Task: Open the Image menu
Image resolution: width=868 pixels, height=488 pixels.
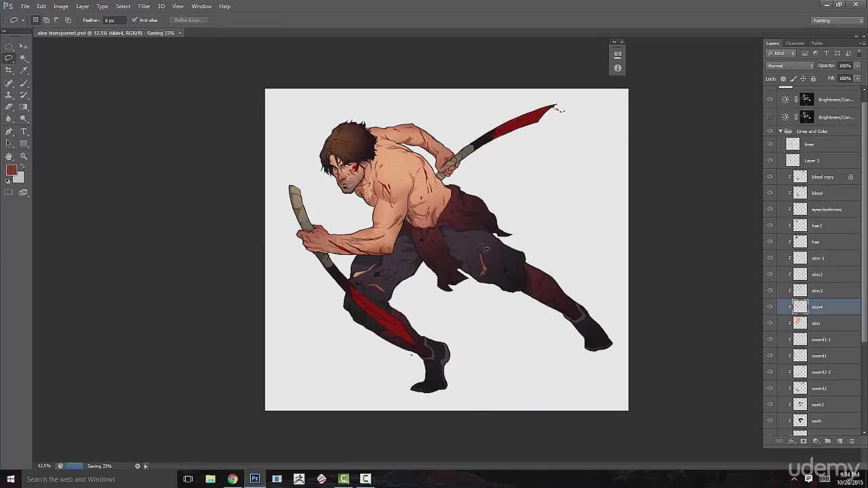Action: (61, 6)
